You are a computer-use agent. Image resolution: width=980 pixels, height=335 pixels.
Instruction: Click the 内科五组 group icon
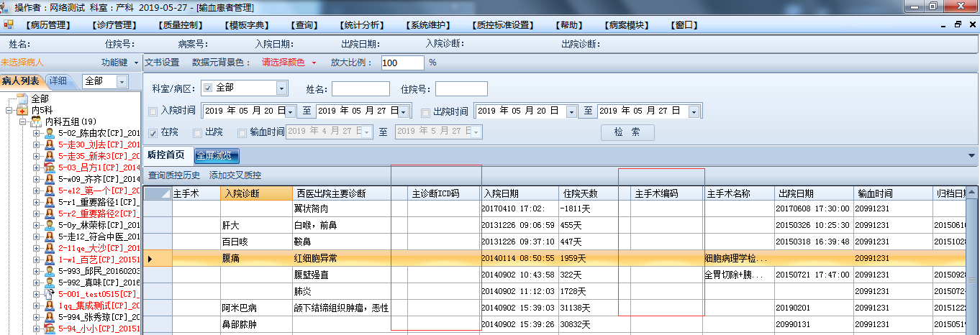(35, 121)
